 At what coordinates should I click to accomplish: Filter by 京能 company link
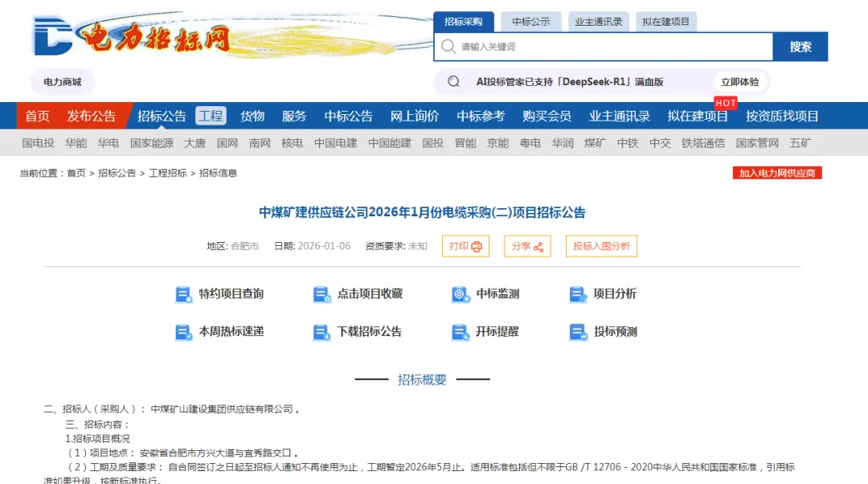tap(498, 143)
